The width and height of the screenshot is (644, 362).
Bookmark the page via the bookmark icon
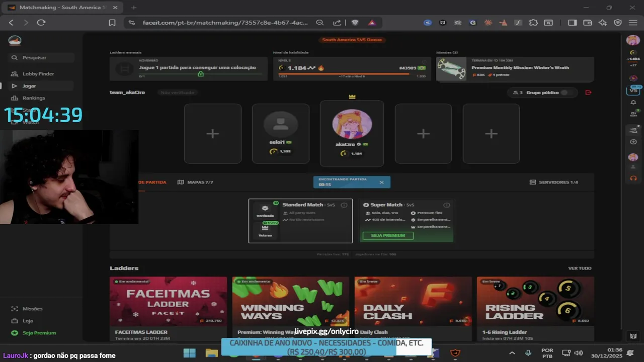112,23
